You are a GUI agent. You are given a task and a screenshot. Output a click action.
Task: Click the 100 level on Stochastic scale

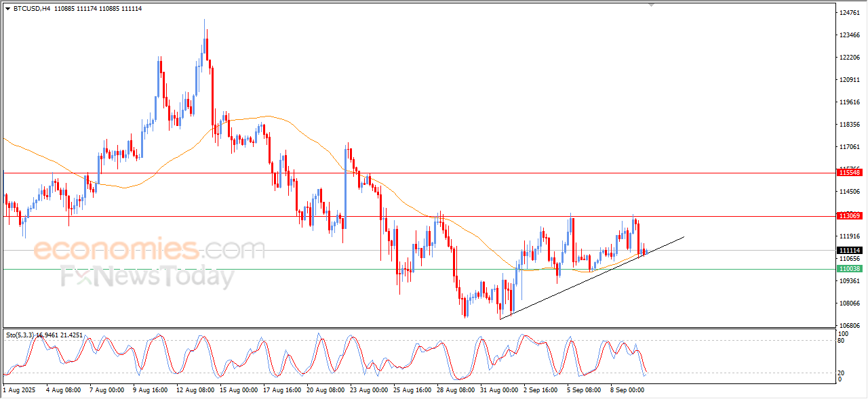[844, 334]
